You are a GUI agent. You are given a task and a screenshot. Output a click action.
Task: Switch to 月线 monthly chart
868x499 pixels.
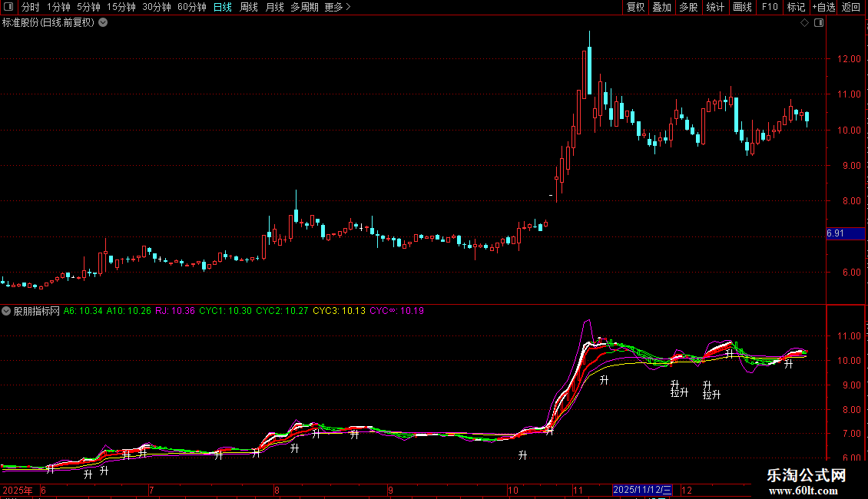click(x=274, y=7)
